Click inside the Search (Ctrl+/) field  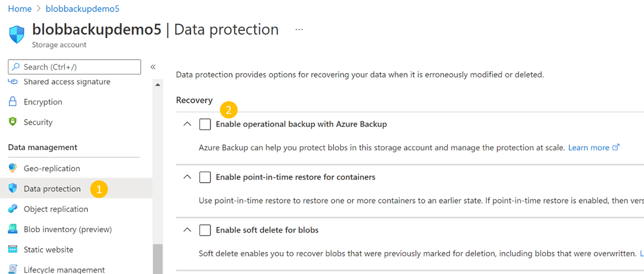(74, 67)
